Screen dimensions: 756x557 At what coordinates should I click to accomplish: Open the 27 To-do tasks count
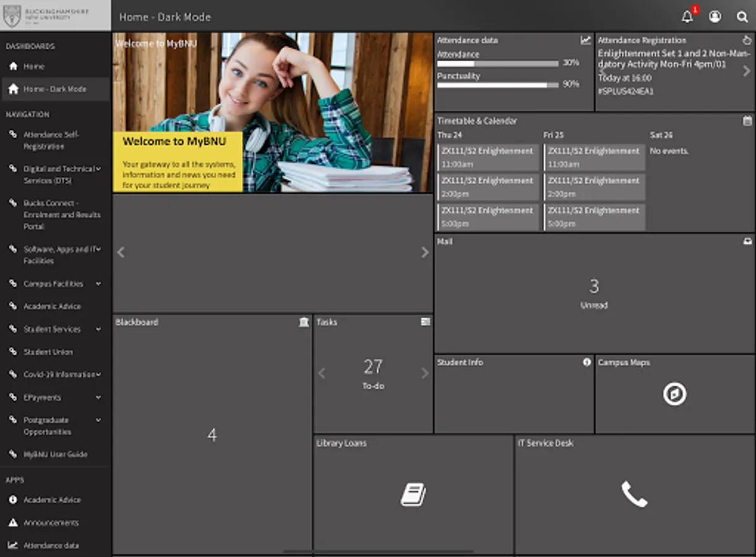click(x=373, y=373)
